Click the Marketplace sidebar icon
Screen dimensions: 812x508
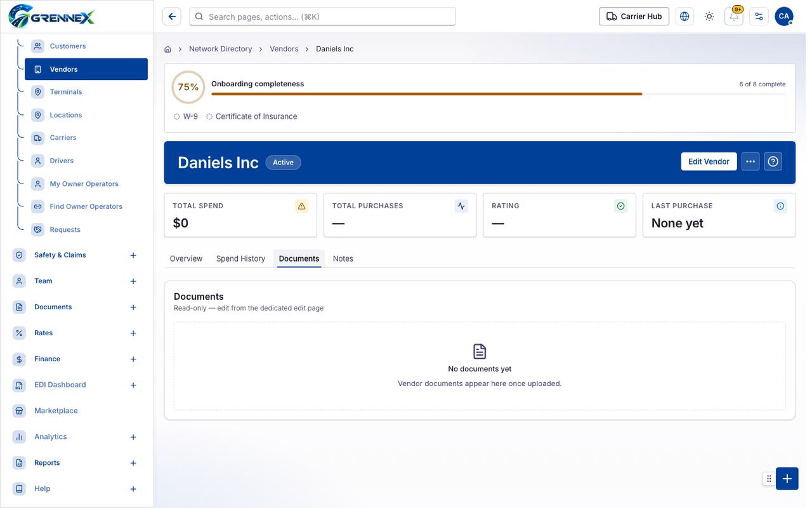click(x=19, y=411)
